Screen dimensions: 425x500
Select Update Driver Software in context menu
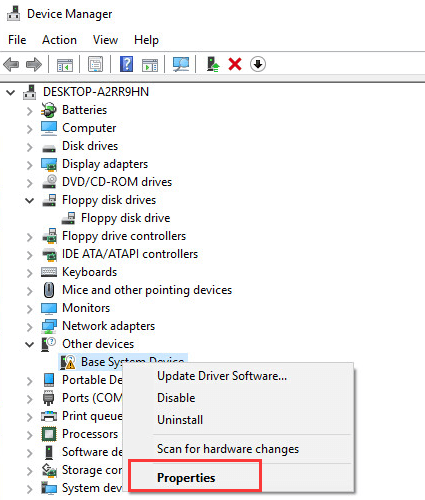222,376
